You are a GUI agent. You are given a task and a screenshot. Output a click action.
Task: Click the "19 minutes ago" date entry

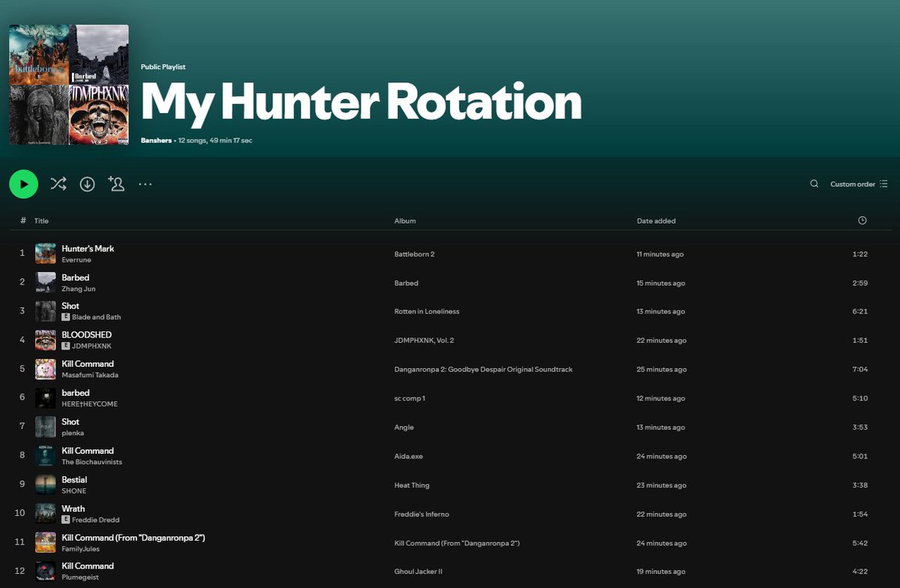pyautogui.click(x=661, y=571)
